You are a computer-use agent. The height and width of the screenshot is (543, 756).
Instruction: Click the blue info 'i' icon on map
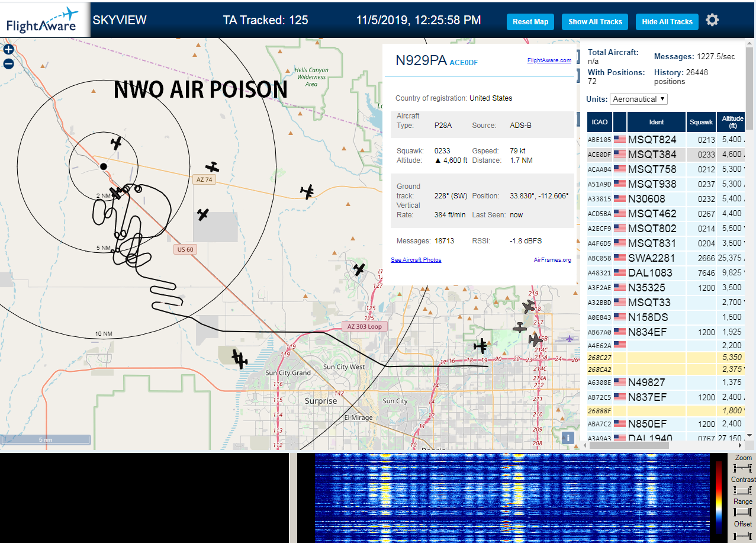(x=568, y=438)
